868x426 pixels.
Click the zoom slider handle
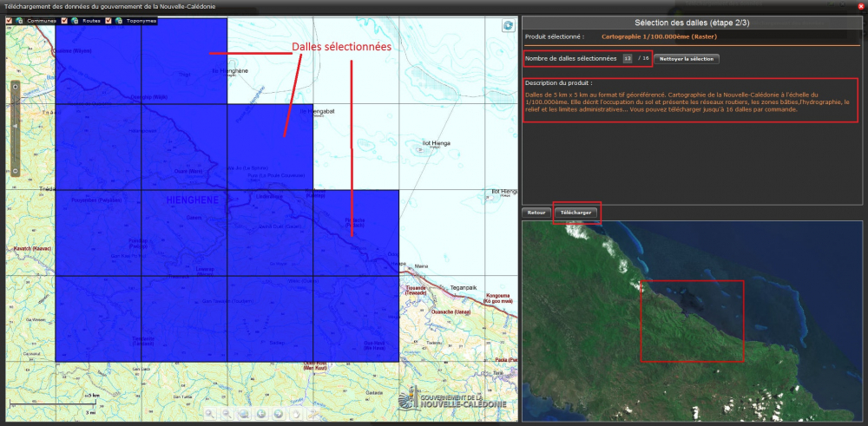15,128
